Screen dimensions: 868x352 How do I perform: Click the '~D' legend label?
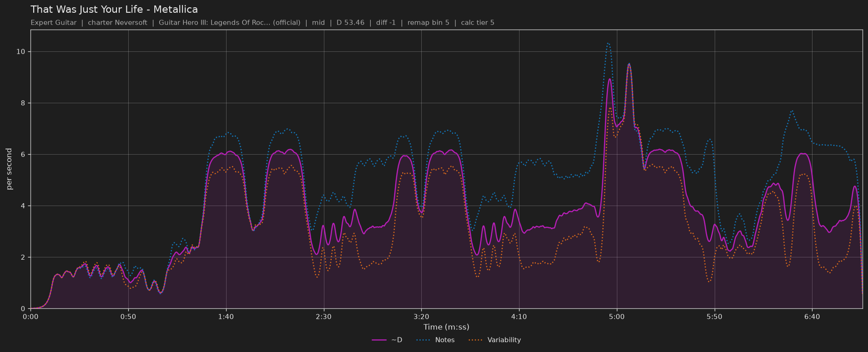click(x=397, y=340)
